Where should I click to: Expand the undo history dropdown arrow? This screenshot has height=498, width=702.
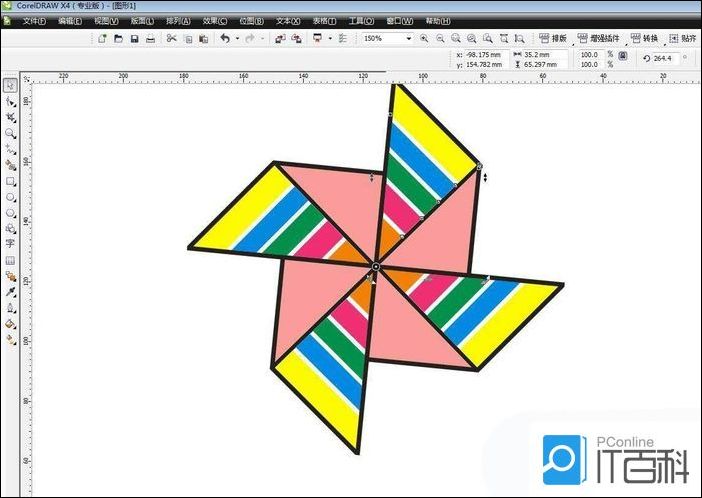[x=237, y=38]
